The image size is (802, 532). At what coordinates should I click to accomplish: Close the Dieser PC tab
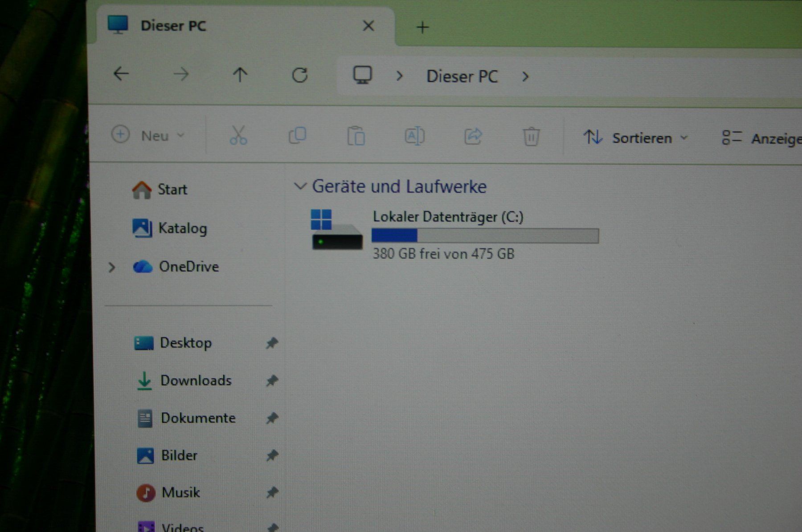click(x=368, y=26)
